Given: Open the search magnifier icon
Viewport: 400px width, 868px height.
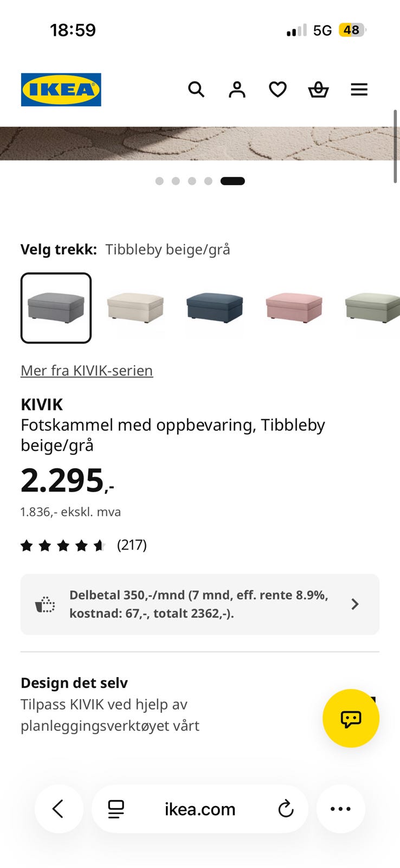Looking at the screenshot, I should pyautogui.click(x=196, y=90).
